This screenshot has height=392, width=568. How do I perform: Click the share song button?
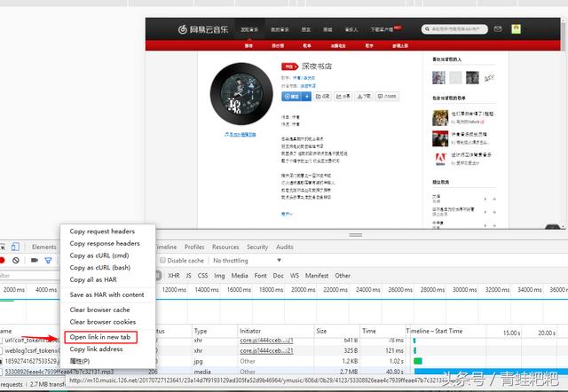click(343, 97)
